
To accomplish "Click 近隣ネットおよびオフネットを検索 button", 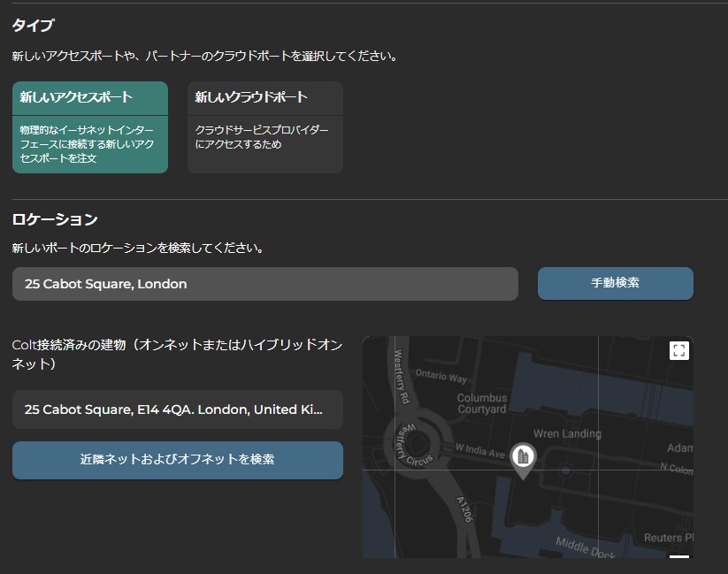I will tap(178, 460).
